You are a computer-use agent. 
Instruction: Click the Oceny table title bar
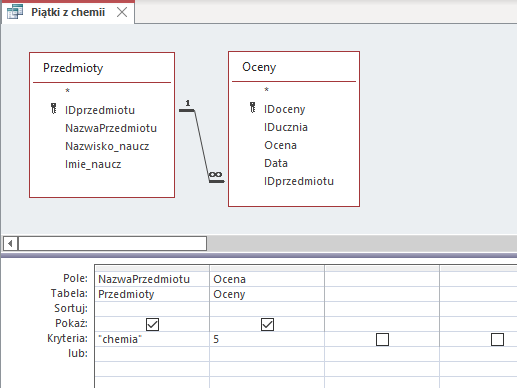click(x=294, y=67)
